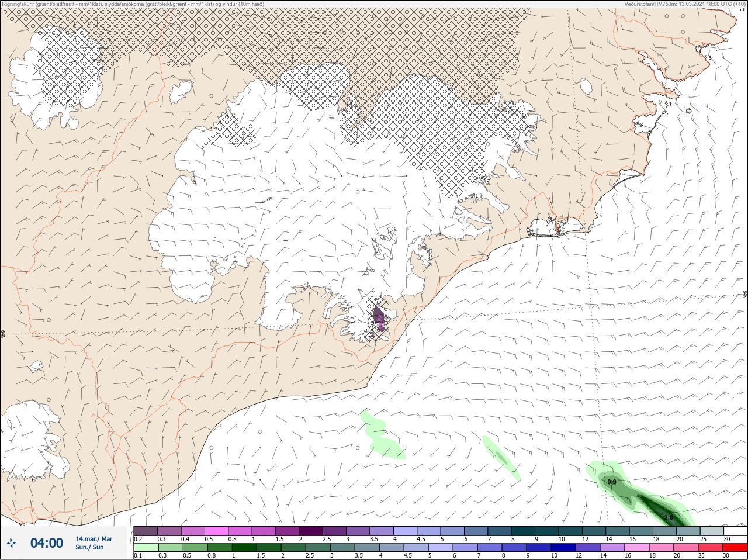Click the weekday text 'Sun./ Sun'
The image size is (748, 560).
(89, 547)
